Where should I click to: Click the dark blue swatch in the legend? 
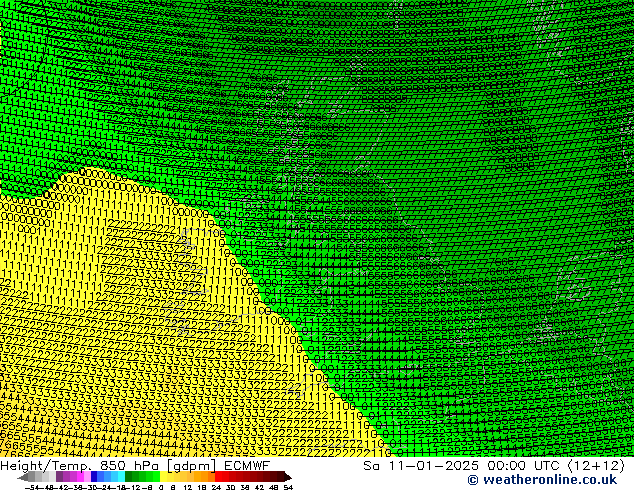coord(94,476)
